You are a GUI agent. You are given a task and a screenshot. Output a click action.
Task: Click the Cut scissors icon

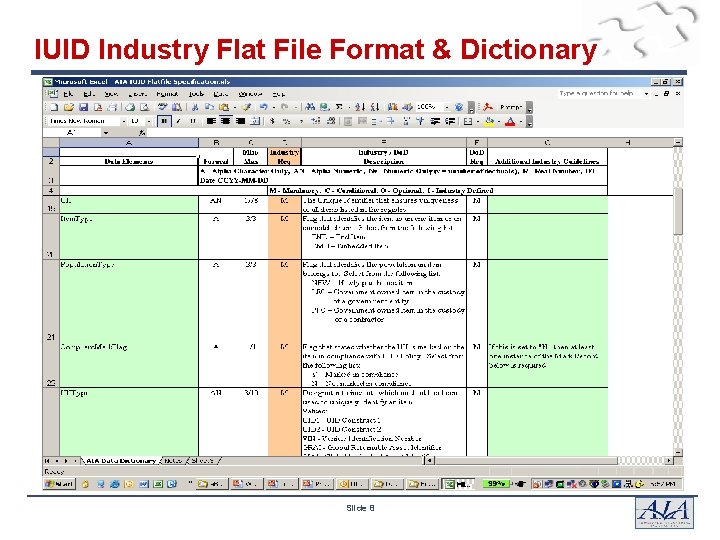click(x=195, y=107)
